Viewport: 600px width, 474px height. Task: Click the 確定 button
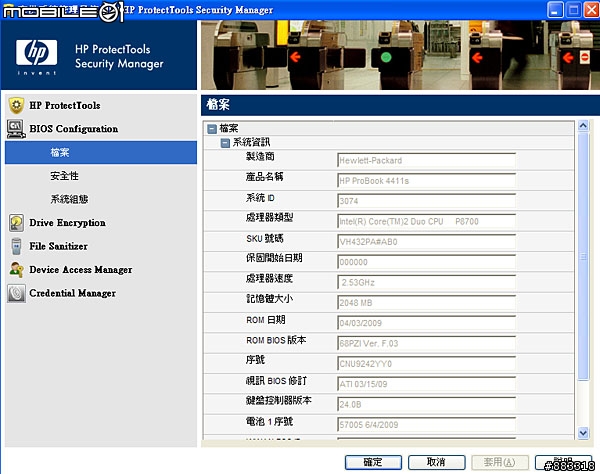(x=373, y=462)
